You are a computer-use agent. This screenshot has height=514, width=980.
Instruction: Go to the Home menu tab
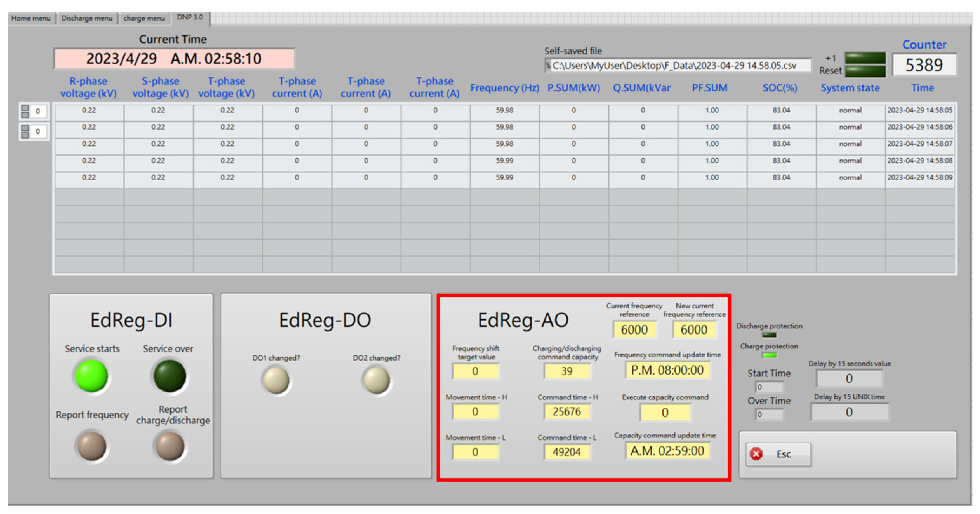click(31, 18)
